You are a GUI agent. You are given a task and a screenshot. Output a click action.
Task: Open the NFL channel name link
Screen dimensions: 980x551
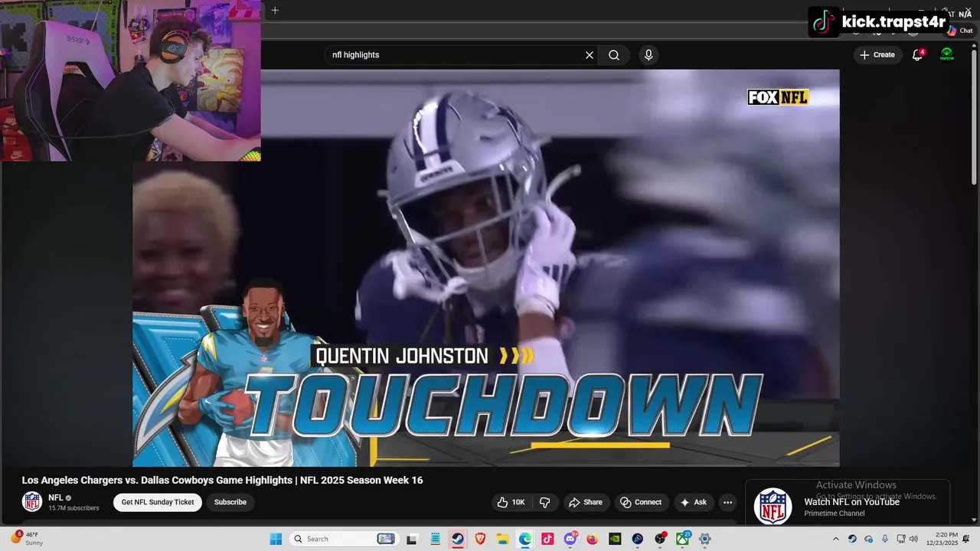pos(56,497)
